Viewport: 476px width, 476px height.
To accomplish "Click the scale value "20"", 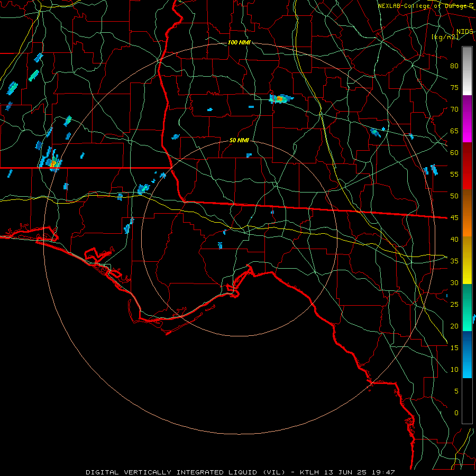I will click(x=454, y=326).
